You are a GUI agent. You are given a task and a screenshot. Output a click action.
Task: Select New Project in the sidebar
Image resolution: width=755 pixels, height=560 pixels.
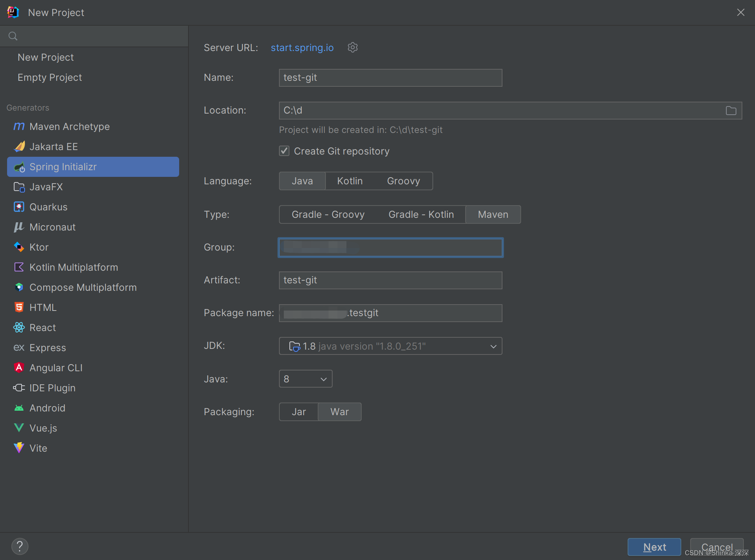coord(45,57)
